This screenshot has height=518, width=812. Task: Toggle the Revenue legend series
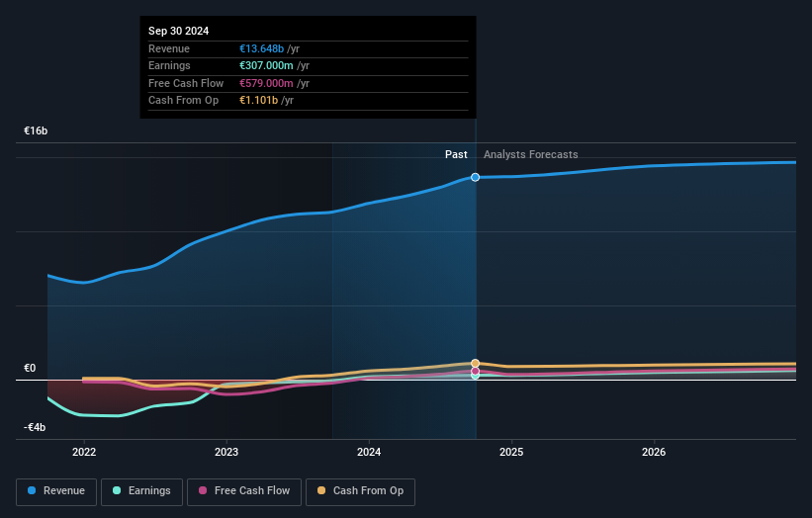[x=56, y=491]
